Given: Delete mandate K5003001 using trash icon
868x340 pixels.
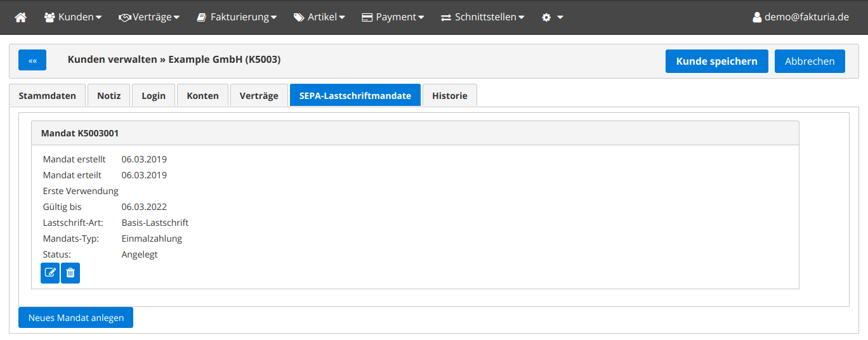Looking at the screenshot, I should pyautogui.click(x=70, y=273).
